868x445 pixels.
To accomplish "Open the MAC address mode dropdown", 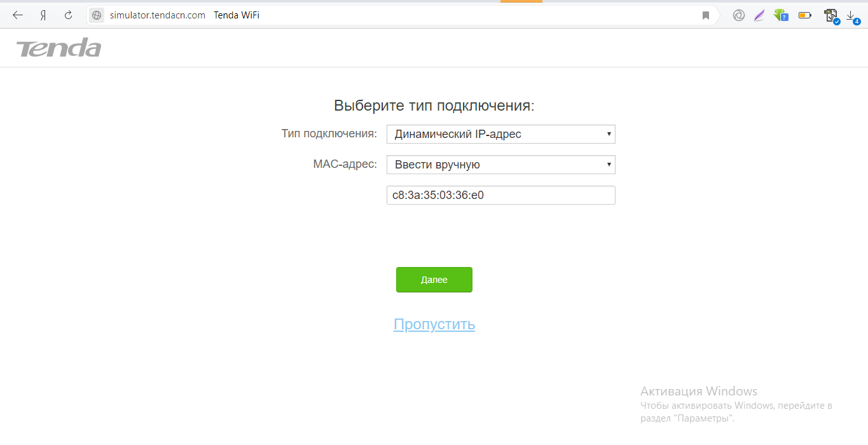I will [500, 165].
